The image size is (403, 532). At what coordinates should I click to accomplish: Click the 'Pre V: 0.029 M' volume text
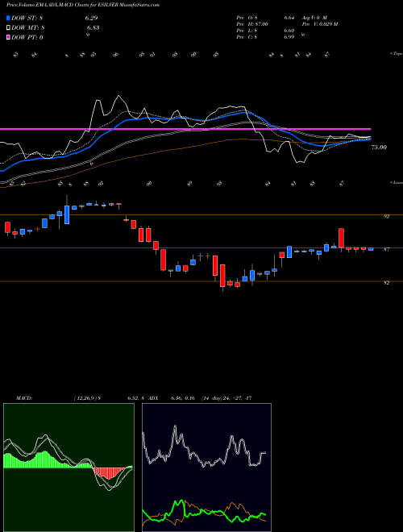click(x=319, y=24)
